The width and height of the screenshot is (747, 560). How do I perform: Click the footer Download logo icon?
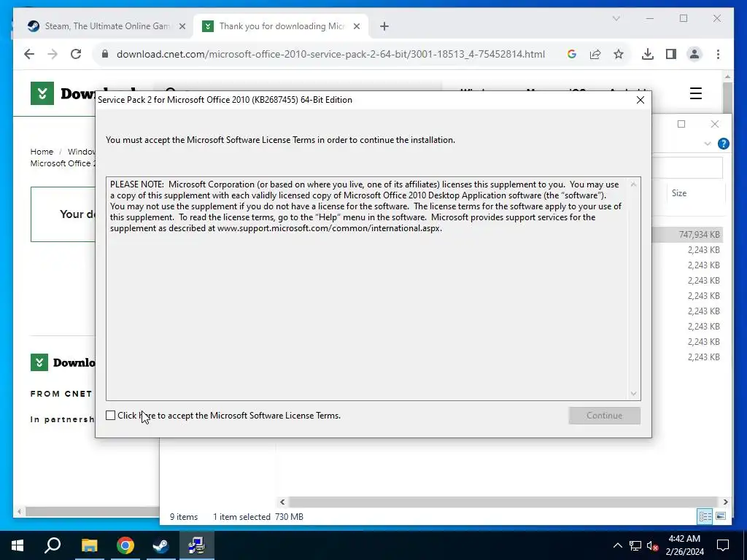[x=39, y=362]
